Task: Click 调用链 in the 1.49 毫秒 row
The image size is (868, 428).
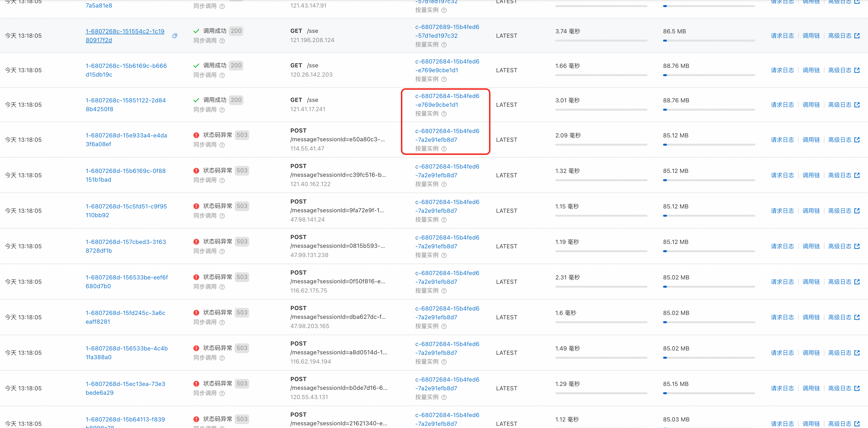Action: pyautogui.click(x=811, y=353)
